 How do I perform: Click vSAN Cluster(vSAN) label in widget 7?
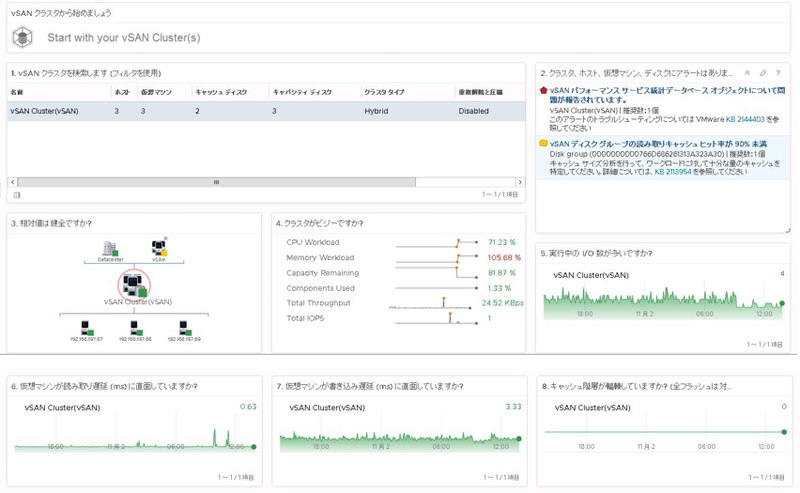tap(327, 408)
